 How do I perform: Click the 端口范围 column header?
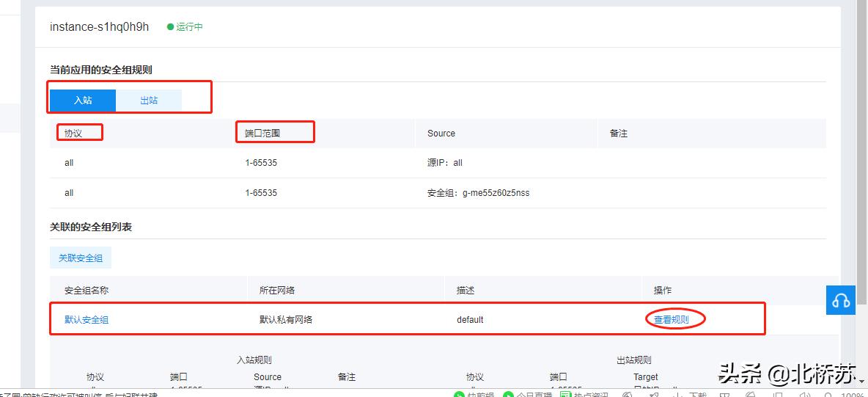point(262,134)
